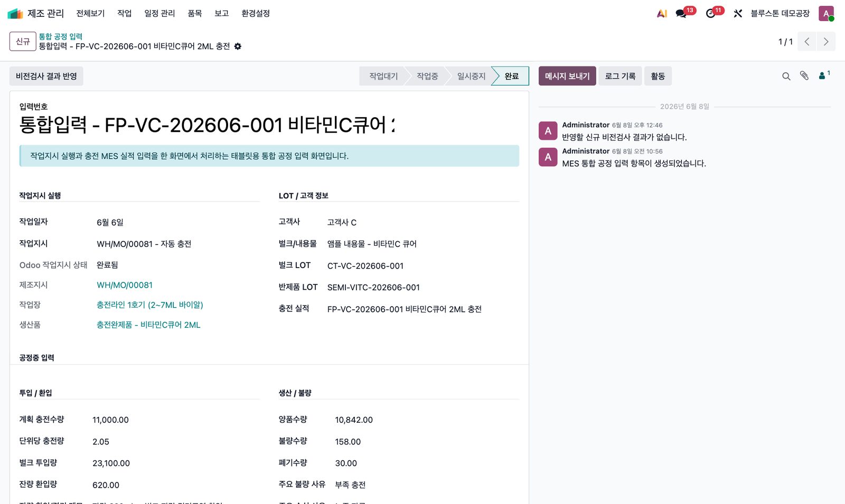Click the first Administrator message avatar

548,131
